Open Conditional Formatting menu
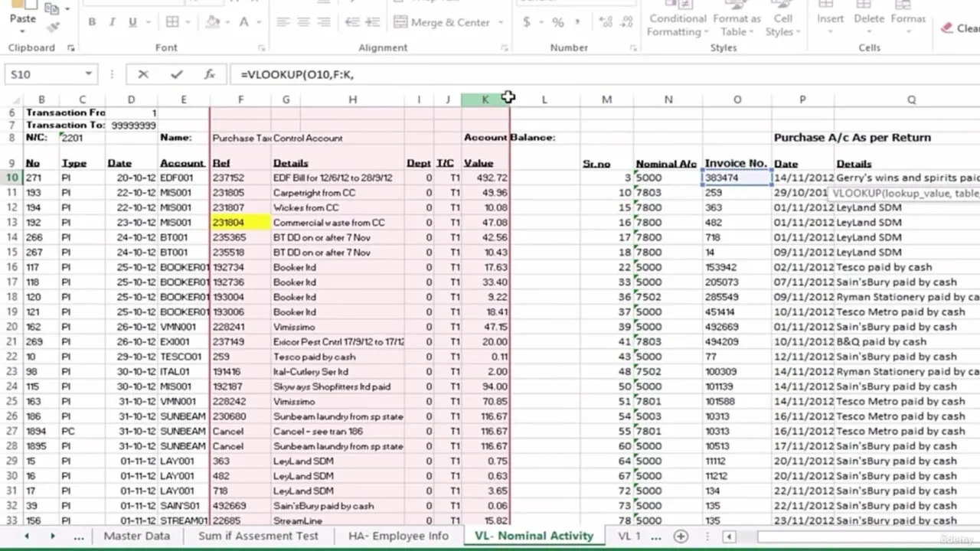 [x=677, y=19]
